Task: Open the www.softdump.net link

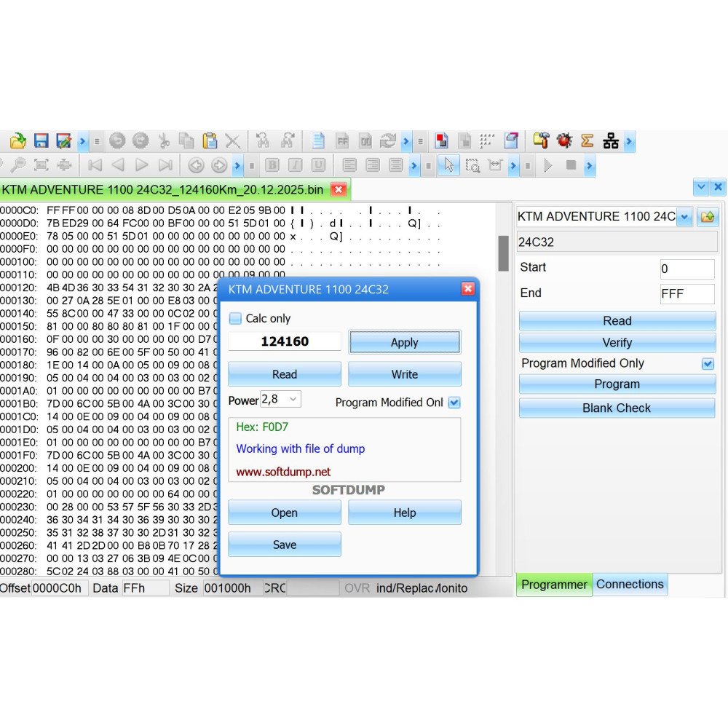Action: pyautogui.click(x=283, y=472)
